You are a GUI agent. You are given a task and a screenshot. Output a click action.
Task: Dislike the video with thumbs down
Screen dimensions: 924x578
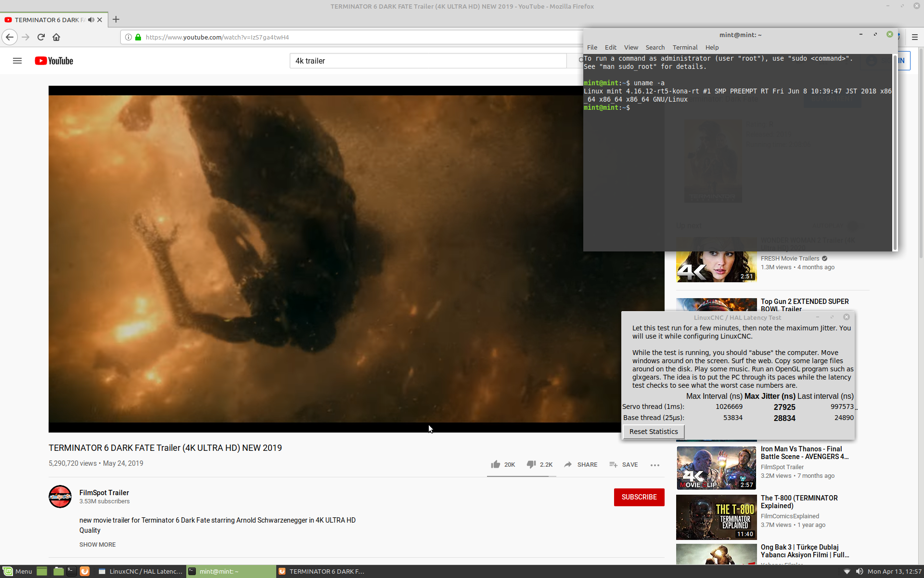coord(539,464)
